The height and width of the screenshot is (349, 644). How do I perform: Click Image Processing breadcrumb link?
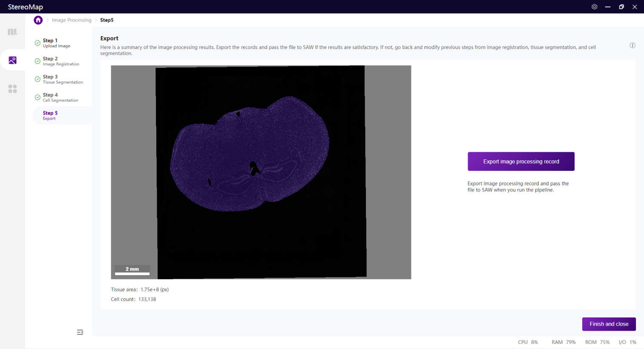click(x=72, y=20)
